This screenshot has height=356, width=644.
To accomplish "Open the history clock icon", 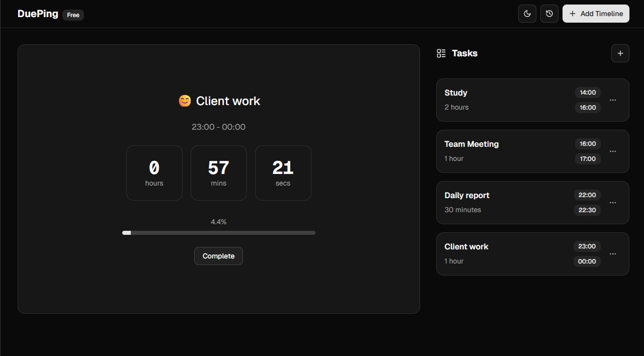I will 549,14.
